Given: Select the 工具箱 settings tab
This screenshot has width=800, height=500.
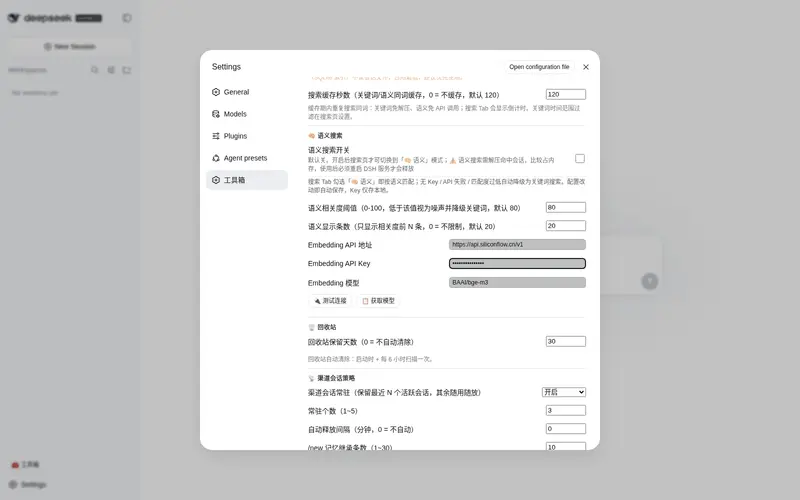Looking at the screenshot, I should pos(247,180).
